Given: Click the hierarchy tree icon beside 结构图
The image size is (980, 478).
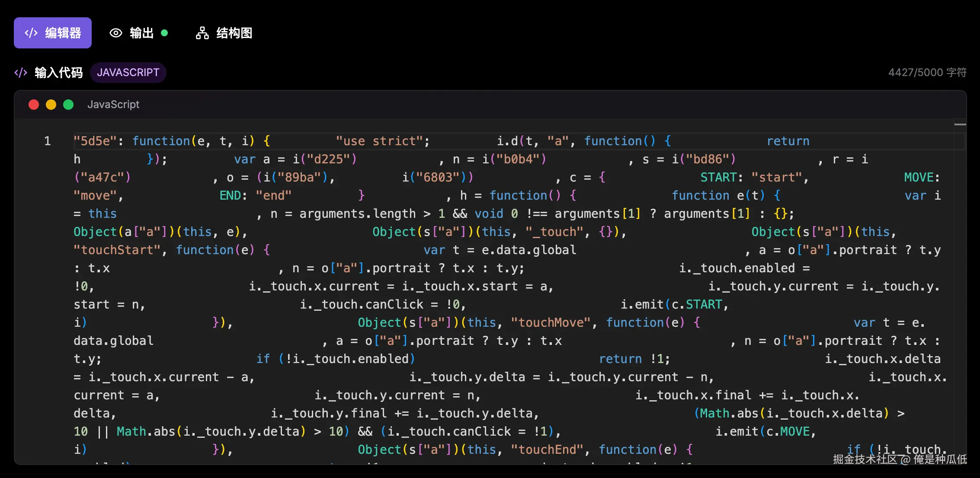Looking at the screenshot, I should [202, 33].
